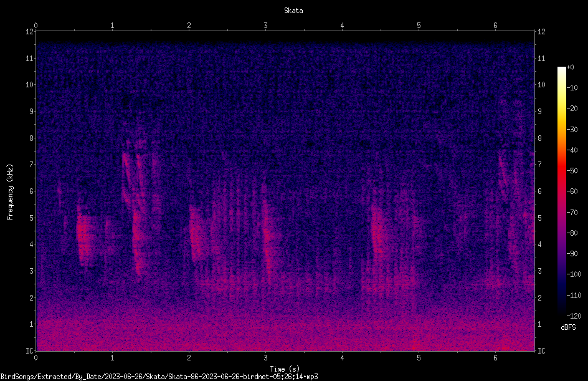Click the "-80" color scale label
Screen dimensions: 588x381
(572, 233)
